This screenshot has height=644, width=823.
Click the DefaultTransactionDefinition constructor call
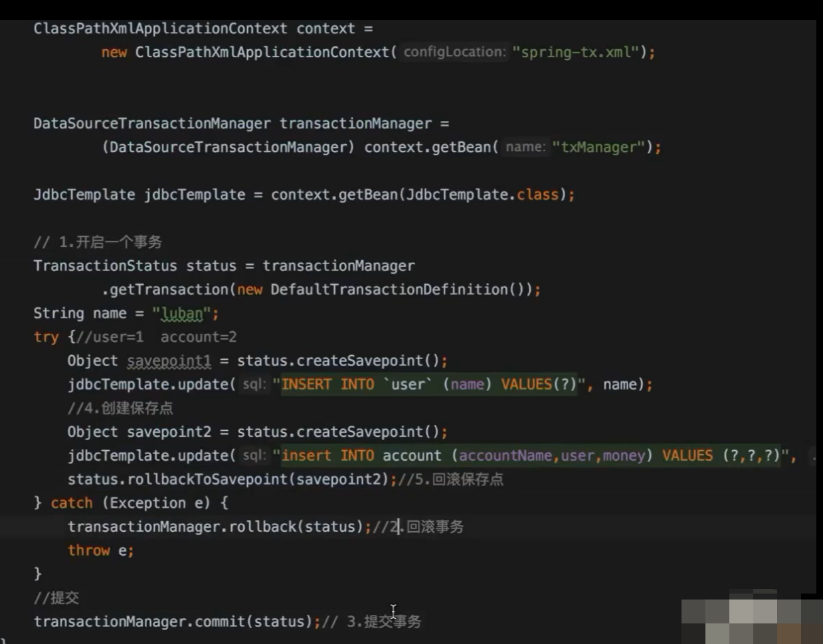[x=397, y=289]
